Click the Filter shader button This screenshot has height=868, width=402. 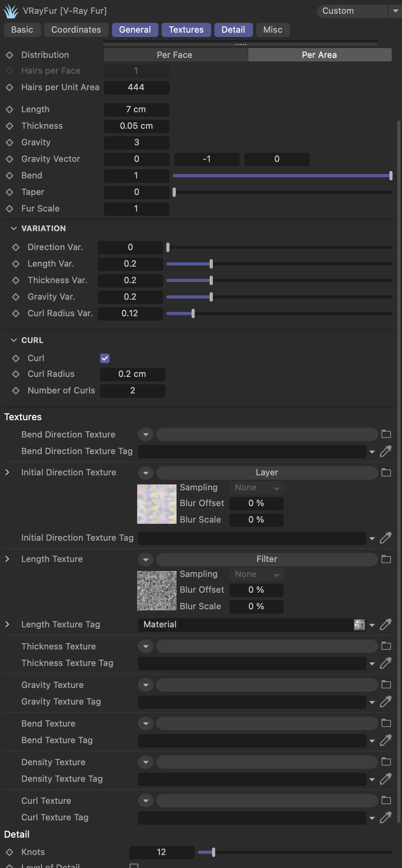[267, 559]
